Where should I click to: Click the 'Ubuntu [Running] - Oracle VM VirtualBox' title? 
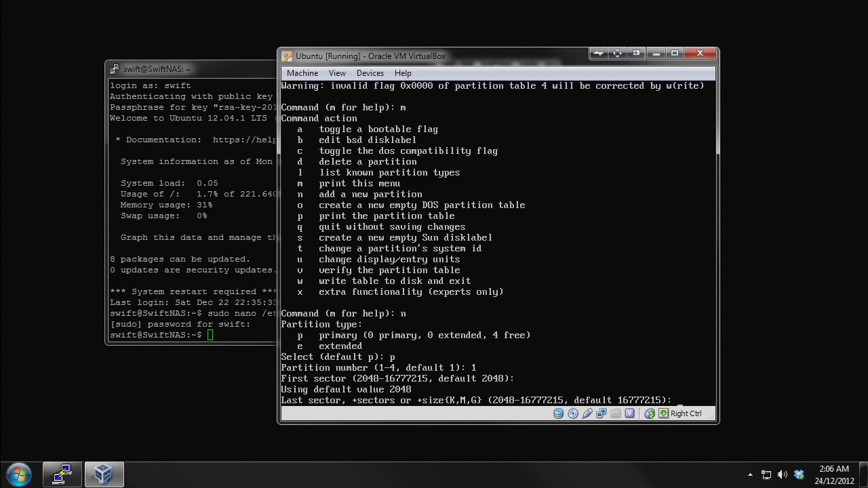371,56
